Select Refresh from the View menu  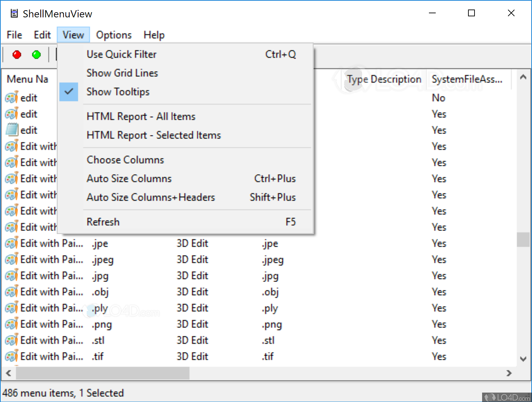pyautogui.click(x=103, y=221)
